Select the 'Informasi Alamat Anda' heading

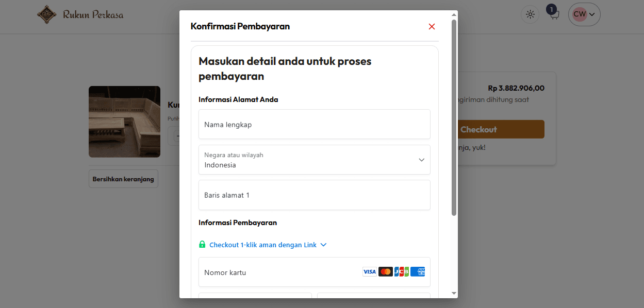pyautogui.click(x=238, y=99)
